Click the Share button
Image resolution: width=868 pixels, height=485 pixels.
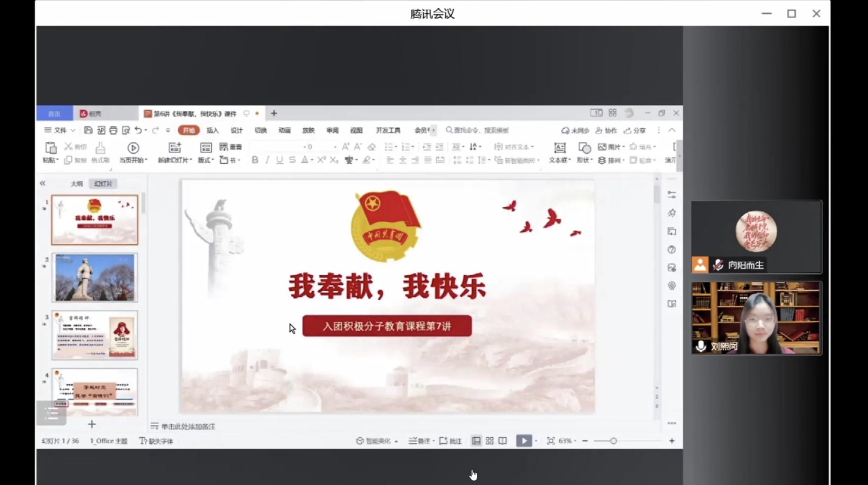click(x=635, y=130)
